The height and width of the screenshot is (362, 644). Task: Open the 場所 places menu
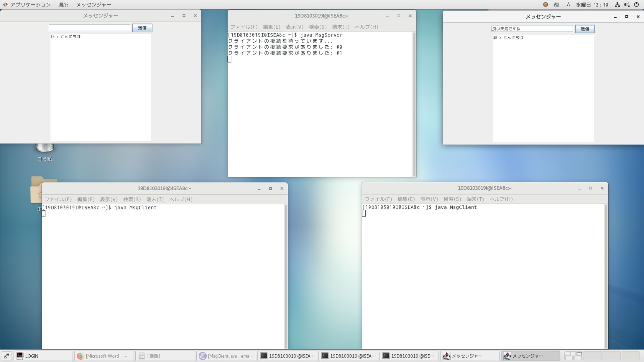pos(63,5)
